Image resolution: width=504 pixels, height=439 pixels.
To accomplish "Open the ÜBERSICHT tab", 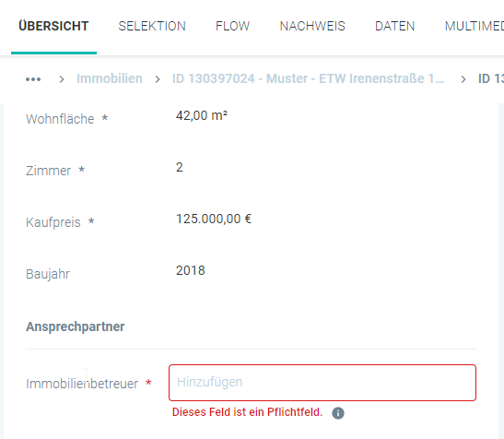I will pos(53,26).
